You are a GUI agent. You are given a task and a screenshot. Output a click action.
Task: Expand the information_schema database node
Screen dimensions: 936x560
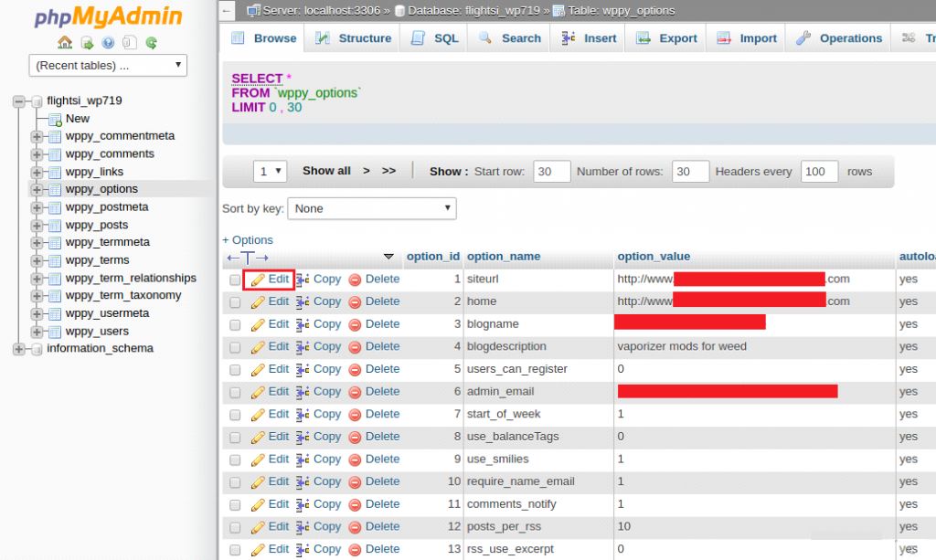pyautogui.click(x=19, y=348)
